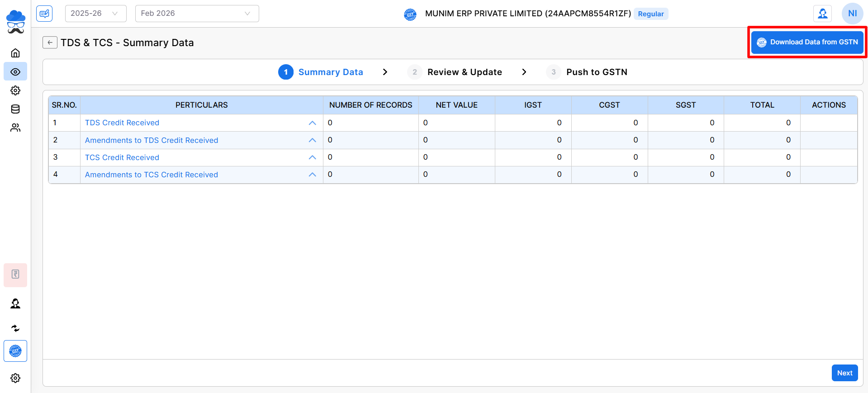Click the home icon in sidebar
Screen dimensions: 868x393
(x=15, y=53)
